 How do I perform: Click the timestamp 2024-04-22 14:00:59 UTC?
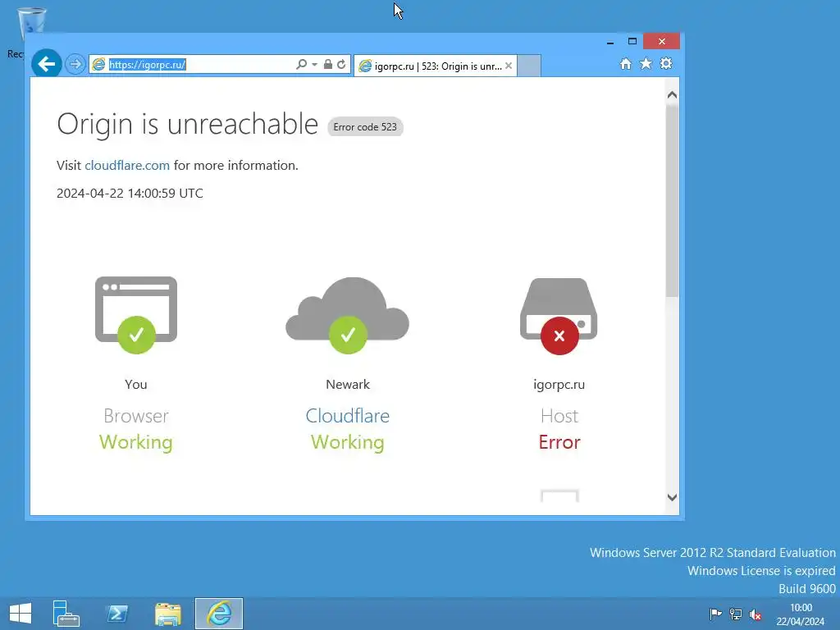point(130,194)
